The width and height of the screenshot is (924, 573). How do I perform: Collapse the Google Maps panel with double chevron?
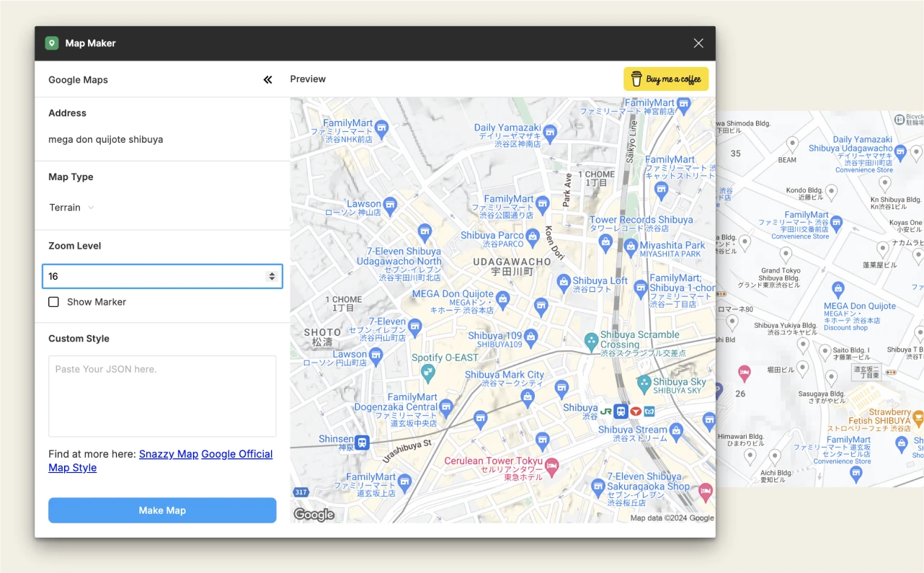268,80
